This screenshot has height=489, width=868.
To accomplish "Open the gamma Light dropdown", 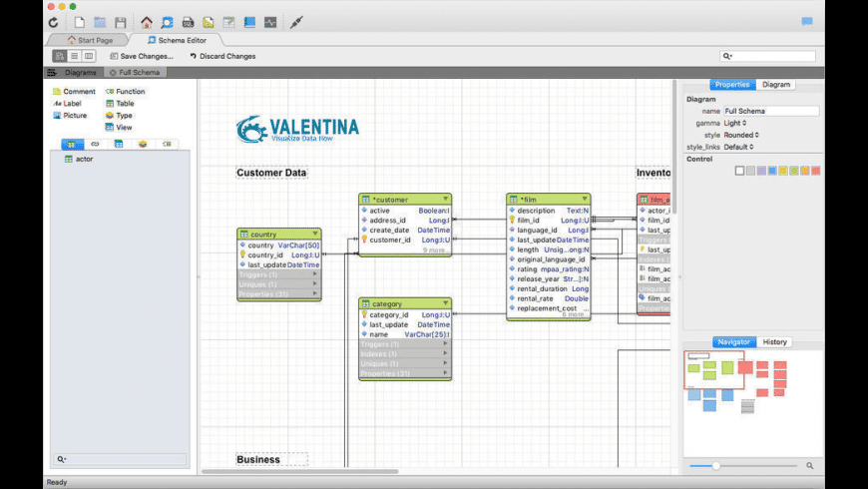I will coord(734,123).
